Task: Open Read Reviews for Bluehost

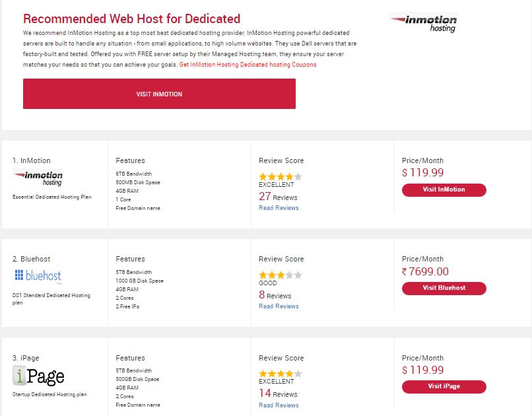Action: coord(279,306)
